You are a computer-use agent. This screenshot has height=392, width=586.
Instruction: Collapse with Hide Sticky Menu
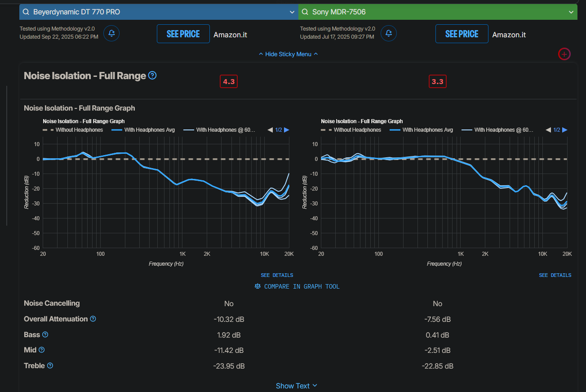[x=288, y=54]
